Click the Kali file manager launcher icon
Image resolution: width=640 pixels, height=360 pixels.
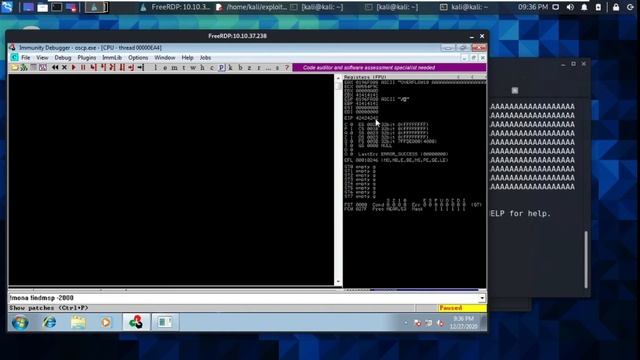pyautogui.click(x=42, y=7)
